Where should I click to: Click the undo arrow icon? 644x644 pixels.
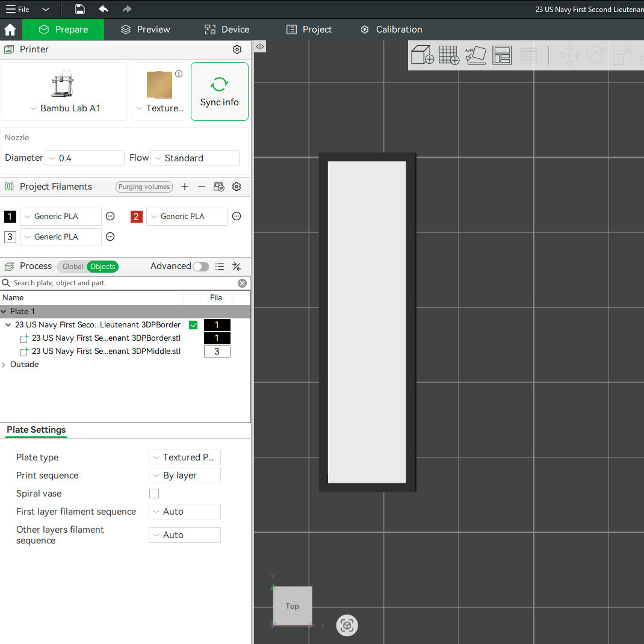tap(104, 9)
